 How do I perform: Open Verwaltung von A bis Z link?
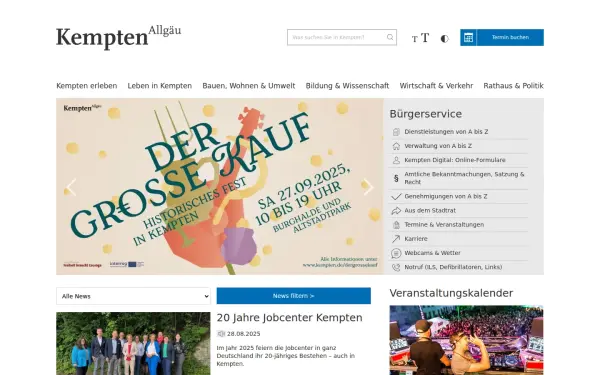click(438, 146)
